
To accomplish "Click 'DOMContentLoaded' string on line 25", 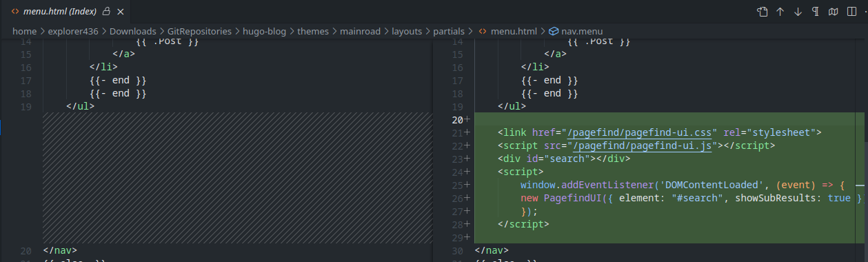I will click(x=711, y=185).
